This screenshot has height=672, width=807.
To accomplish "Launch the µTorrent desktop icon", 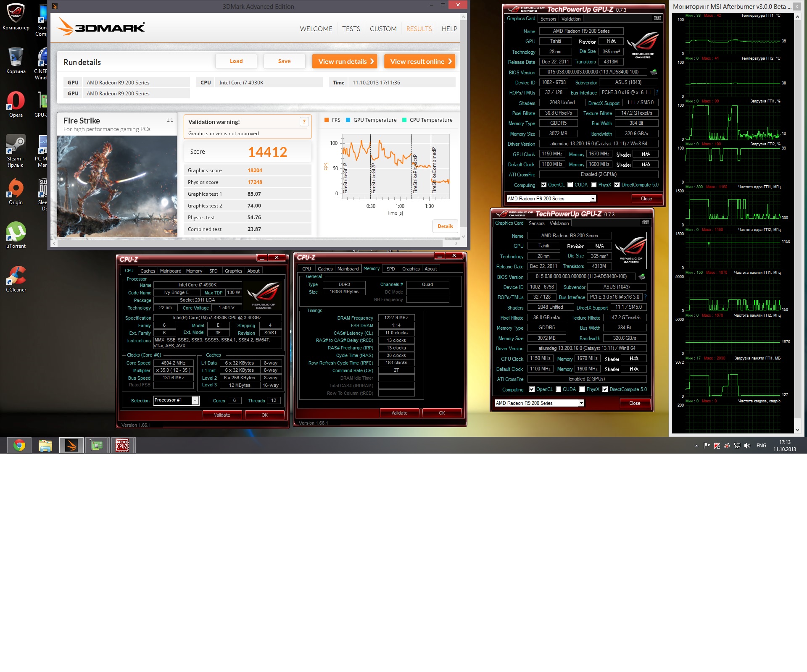I will 16,232.
